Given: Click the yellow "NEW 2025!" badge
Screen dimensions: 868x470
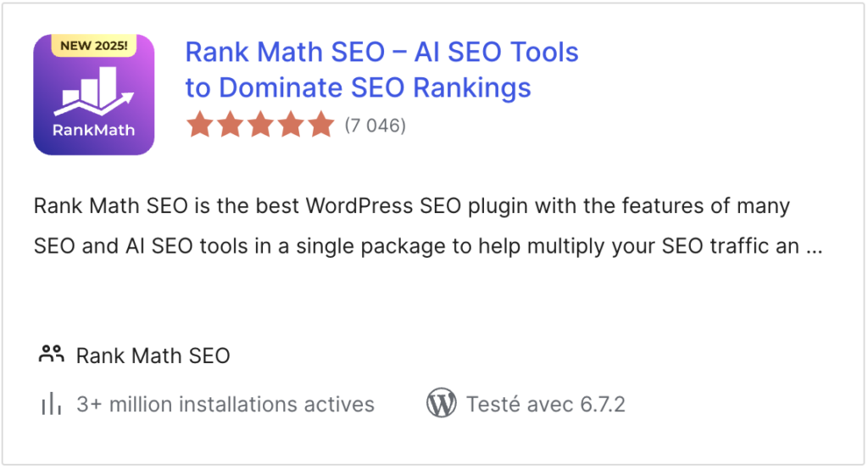Looking at the screenshot, I should 93,45.
